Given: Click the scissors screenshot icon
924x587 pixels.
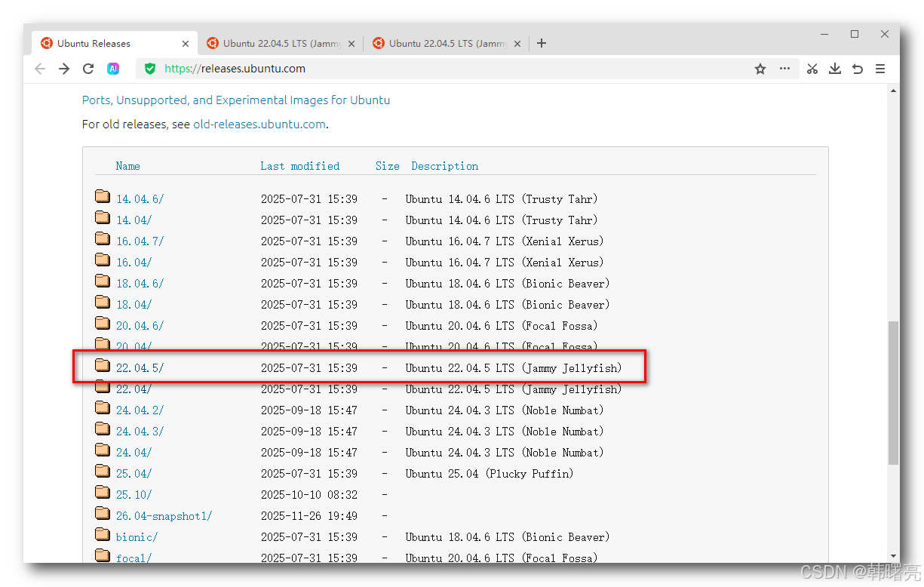Looking at the screenshot, I should [812, 69].
